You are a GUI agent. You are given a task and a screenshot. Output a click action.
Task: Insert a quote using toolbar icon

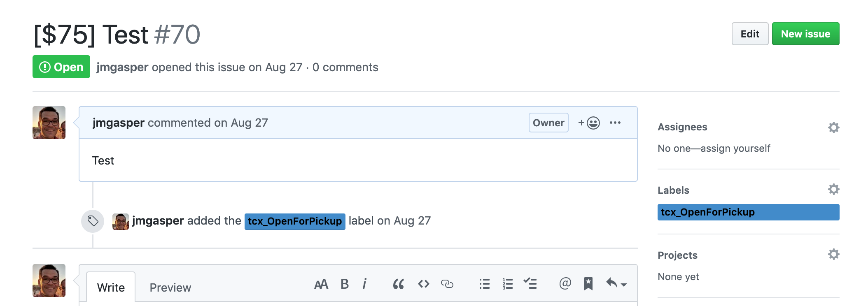pos(398,284)
